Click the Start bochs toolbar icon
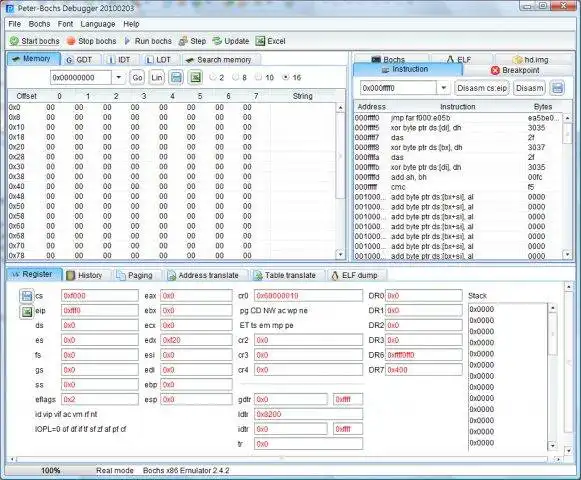The width and height of the screenshot is (581, 480). [x=14, y=41]
